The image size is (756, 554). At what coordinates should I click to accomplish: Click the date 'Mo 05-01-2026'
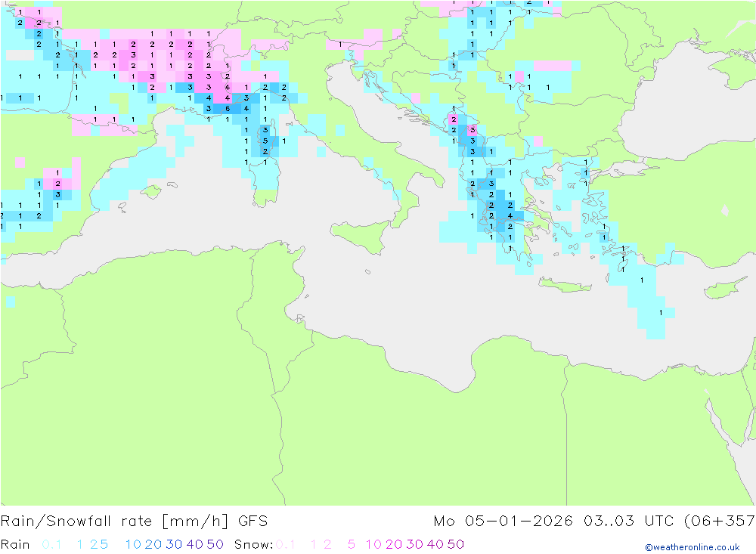(503, 522)
